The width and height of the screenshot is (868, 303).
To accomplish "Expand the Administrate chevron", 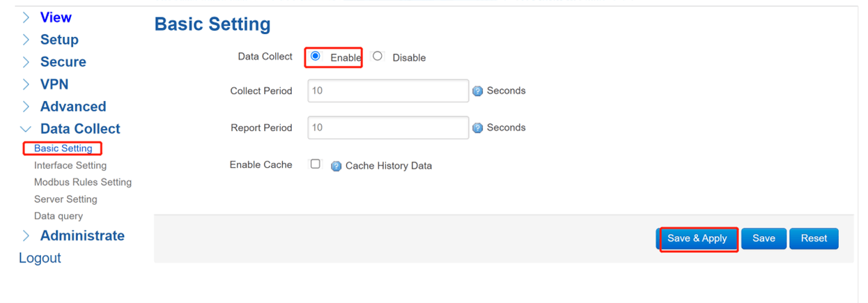I will (26, 235).
